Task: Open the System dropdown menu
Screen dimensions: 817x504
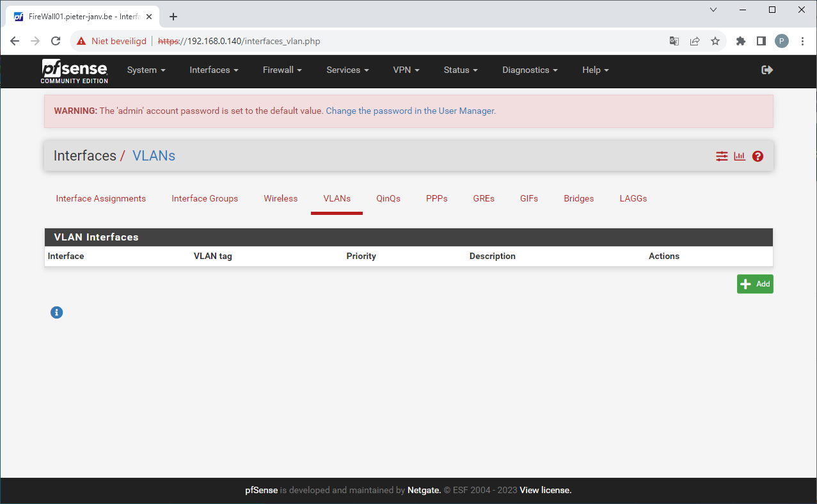Action: [146, 70]
